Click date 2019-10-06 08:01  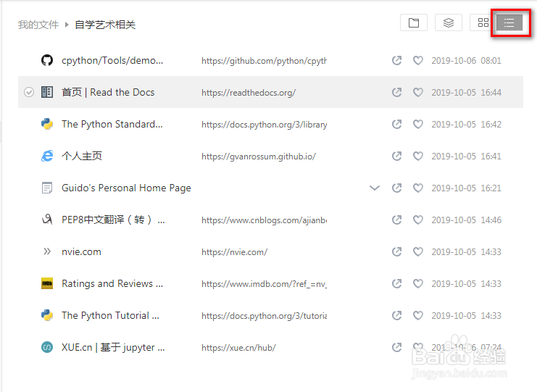466,61
